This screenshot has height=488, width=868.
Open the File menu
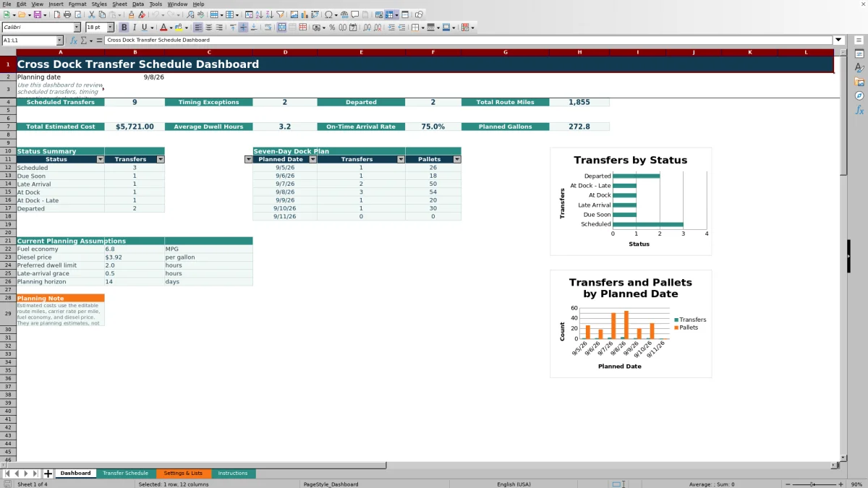click(7, 4)
